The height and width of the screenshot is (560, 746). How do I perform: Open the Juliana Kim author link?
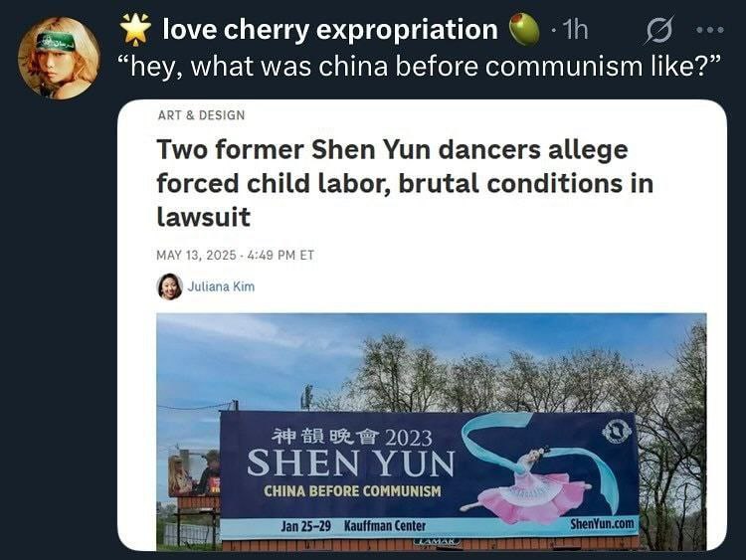[x=221, y=286]
